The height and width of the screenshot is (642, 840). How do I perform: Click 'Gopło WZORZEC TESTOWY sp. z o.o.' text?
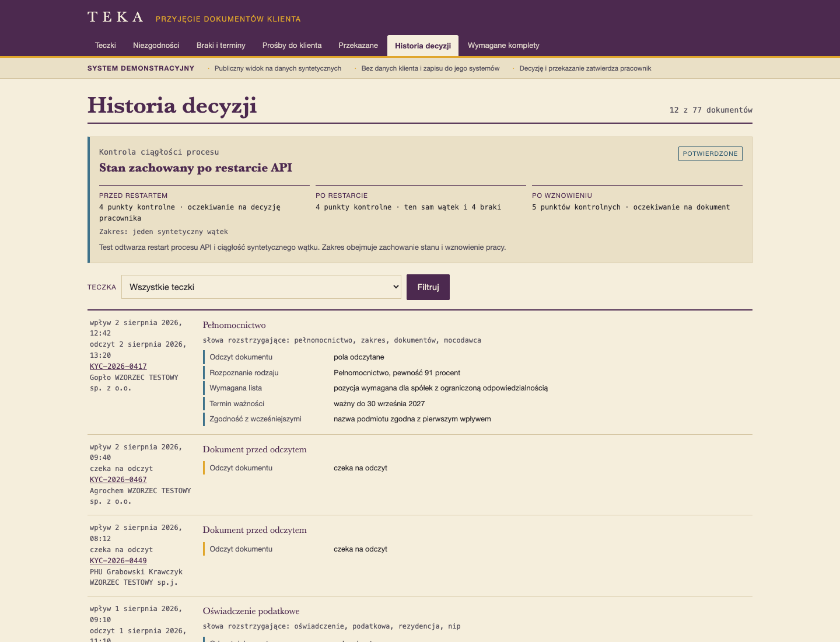coord(134,383)
